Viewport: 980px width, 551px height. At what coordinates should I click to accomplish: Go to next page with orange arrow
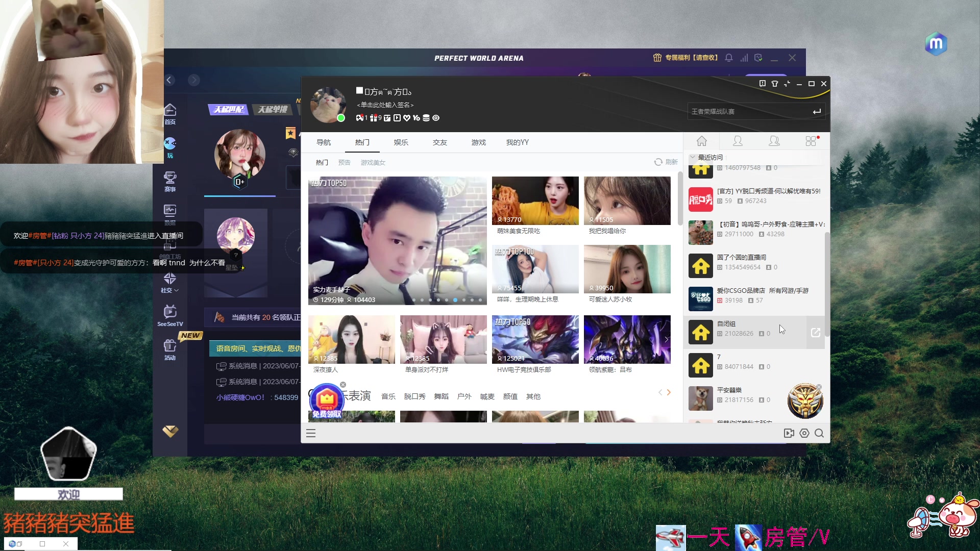[669, 392]
